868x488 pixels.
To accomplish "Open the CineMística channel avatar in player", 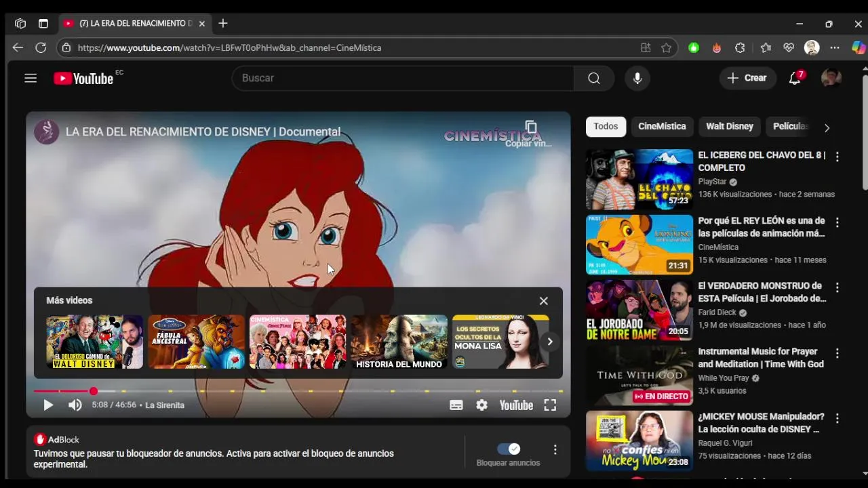I will coord(47,131).
